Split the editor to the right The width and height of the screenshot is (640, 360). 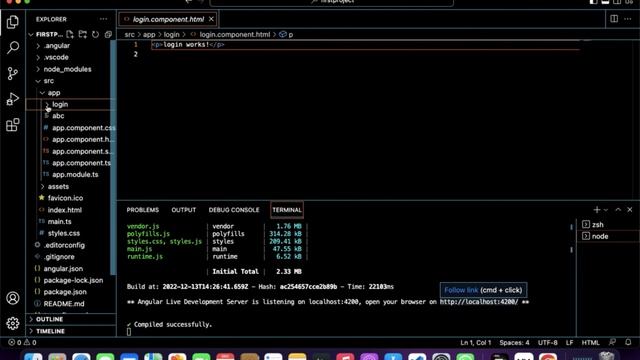[x=614, y=19]
